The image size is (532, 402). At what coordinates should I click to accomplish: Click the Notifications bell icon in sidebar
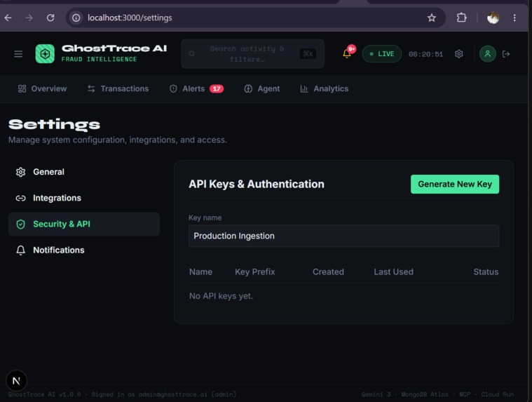pos(21,250)
